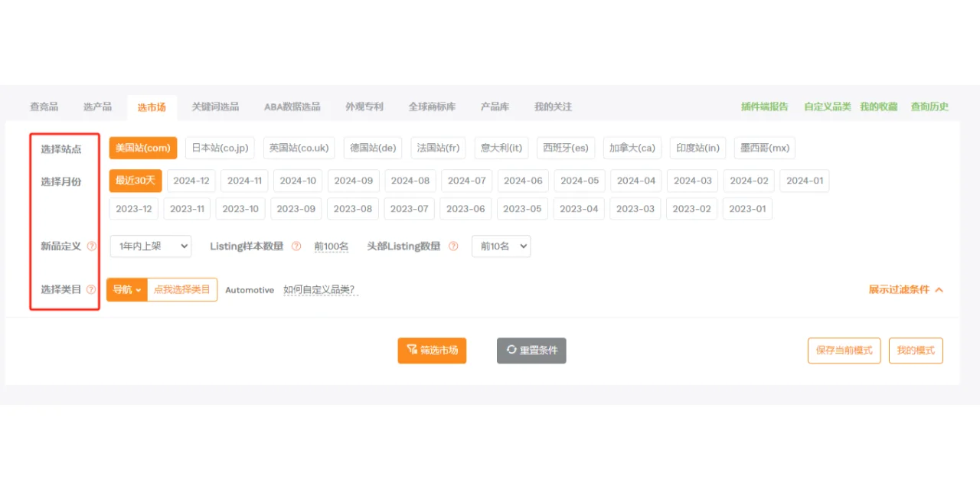The height and width of the screenshot is (489, 980).
Task: Open help icon next to 选择类目
Action: 92,289
